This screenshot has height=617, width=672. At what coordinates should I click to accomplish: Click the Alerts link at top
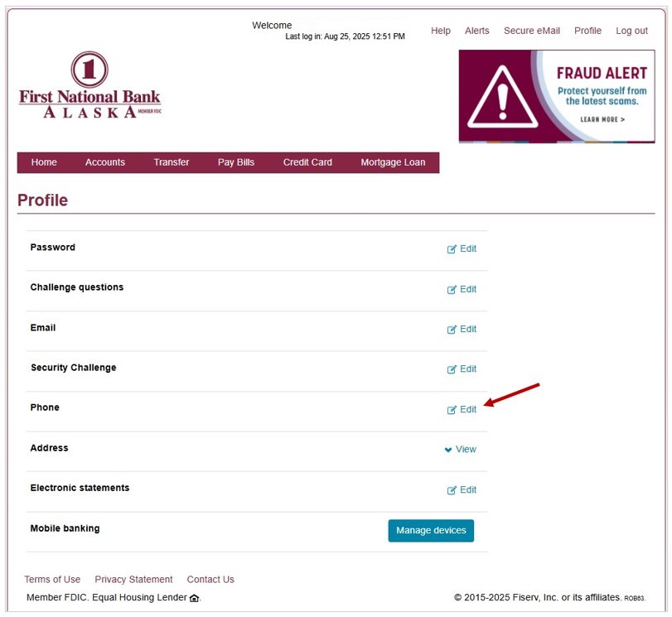pyautogui.click(x=477, y=31)
